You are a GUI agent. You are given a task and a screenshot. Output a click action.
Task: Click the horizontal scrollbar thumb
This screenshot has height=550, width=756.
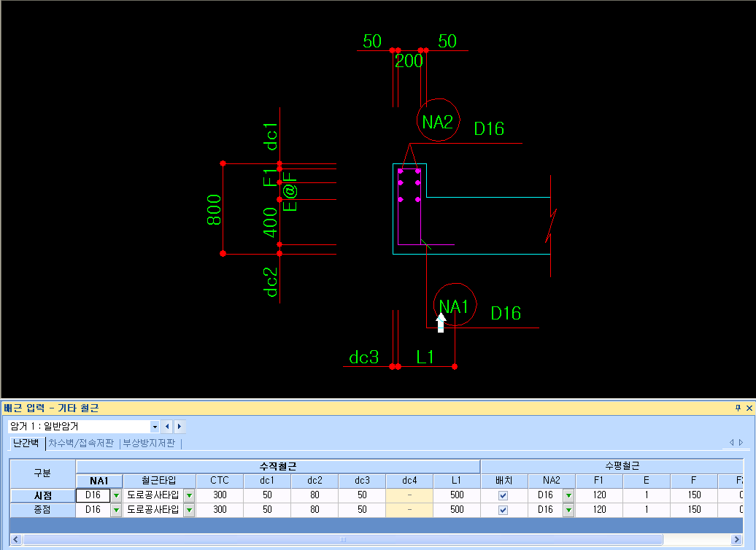342,539
